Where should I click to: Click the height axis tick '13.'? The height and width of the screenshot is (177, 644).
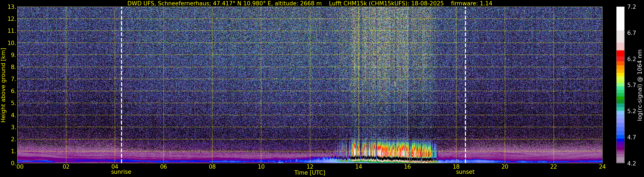[x=12, y=7]
